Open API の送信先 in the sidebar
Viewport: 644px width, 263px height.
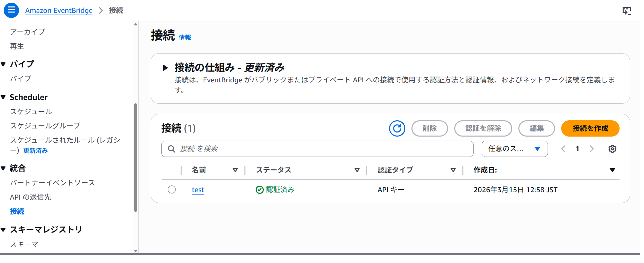click(x=30, y=197)
